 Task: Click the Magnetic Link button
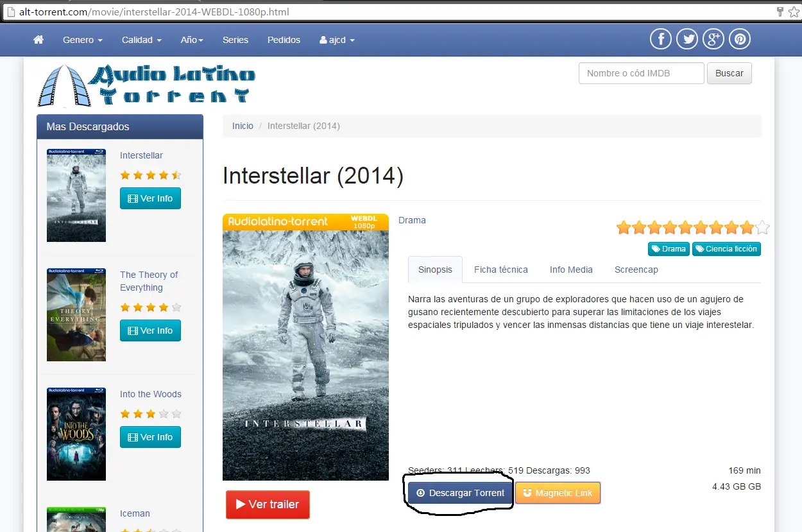[x=558, y=493]
